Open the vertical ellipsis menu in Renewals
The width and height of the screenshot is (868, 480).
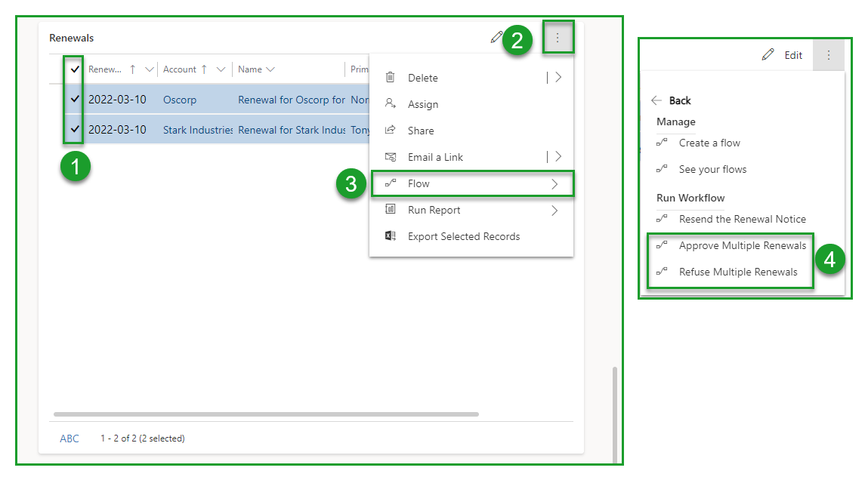point(558,38)
